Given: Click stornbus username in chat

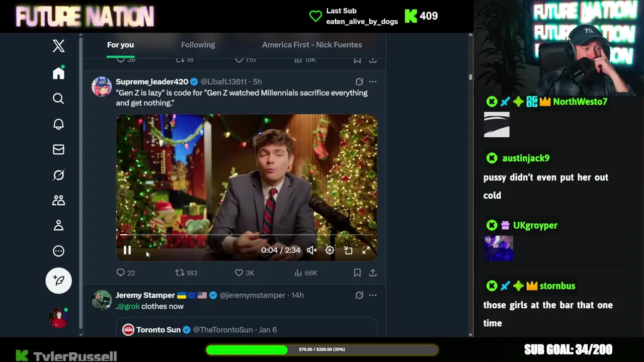Looking at the screenshot, I should (557, 286).
